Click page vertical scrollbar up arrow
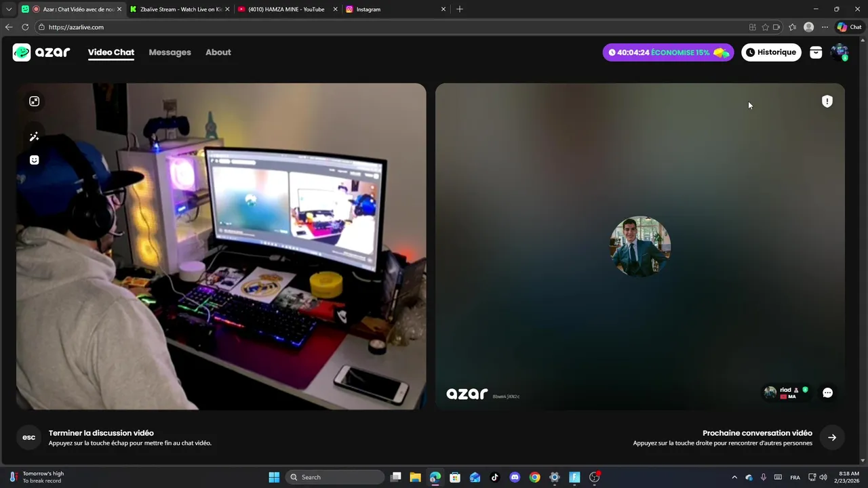Screen dimensions: 868x488 click(864, 41)
